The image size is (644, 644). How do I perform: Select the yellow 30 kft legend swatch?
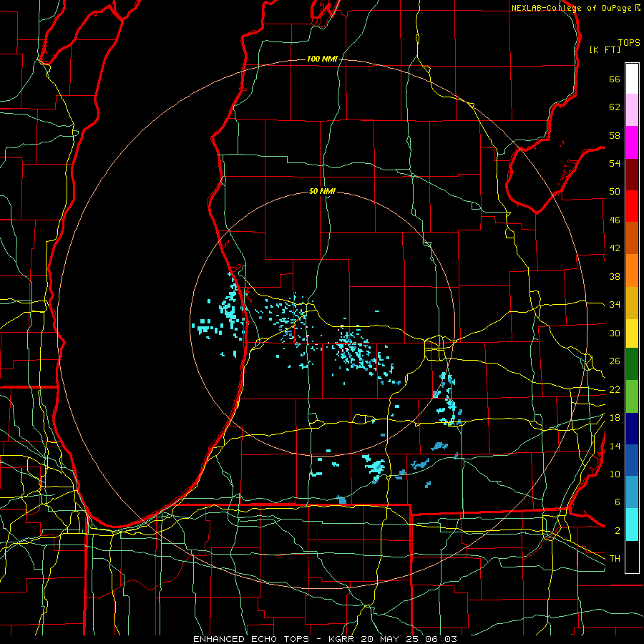[x=632, y=333]
